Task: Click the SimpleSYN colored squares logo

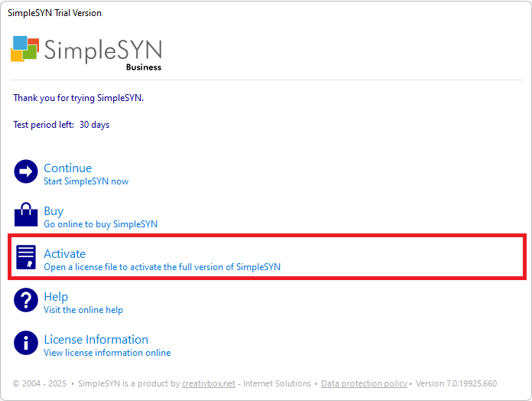Action: click(x=24, y=49)
